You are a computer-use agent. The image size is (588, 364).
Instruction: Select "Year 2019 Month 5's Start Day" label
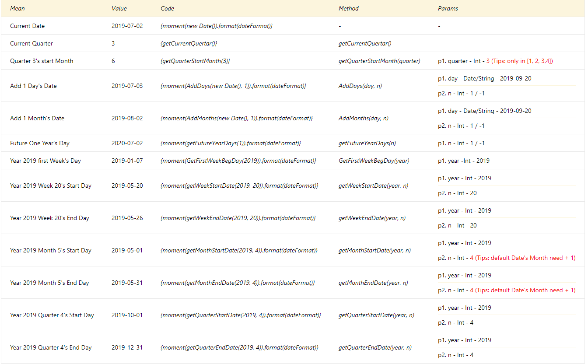[x=51, y=250]
